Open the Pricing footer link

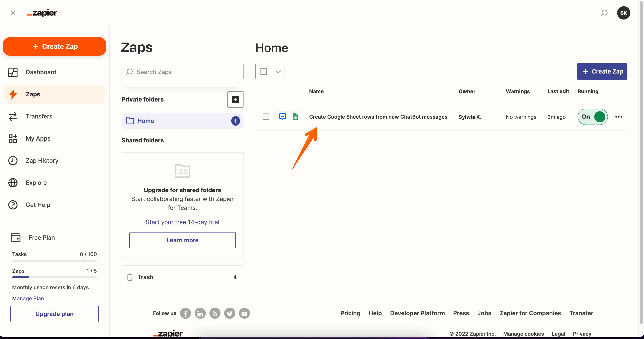click(x=350, y=313)
